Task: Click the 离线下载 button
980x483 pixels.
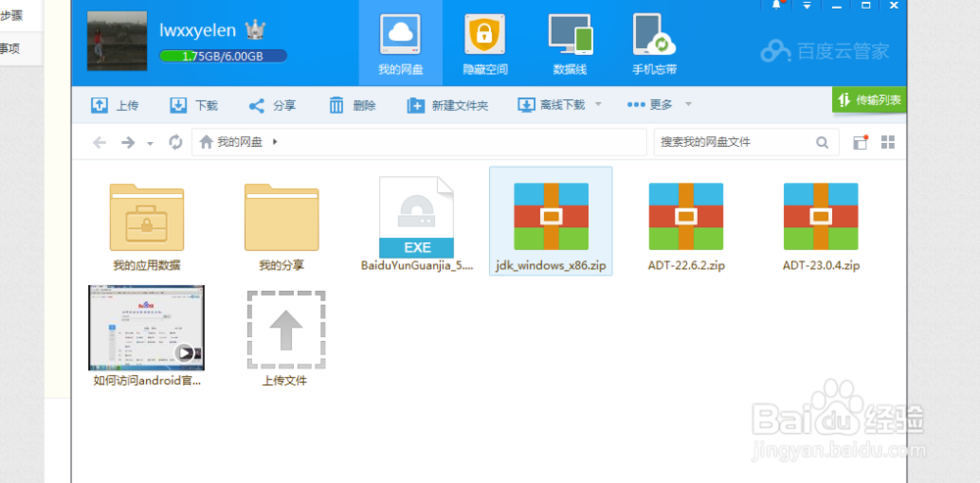Action: (x=552, y=105)
